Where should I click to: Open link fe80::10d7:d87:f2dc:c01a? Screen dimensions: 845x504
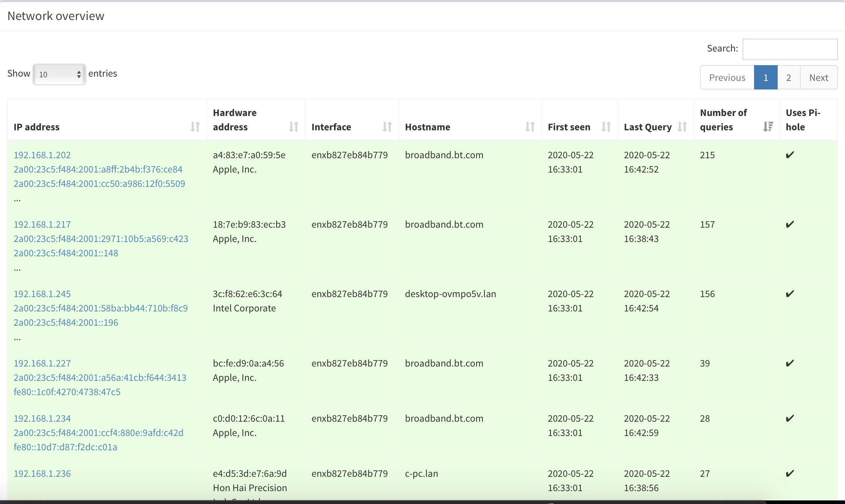point(66,447)
